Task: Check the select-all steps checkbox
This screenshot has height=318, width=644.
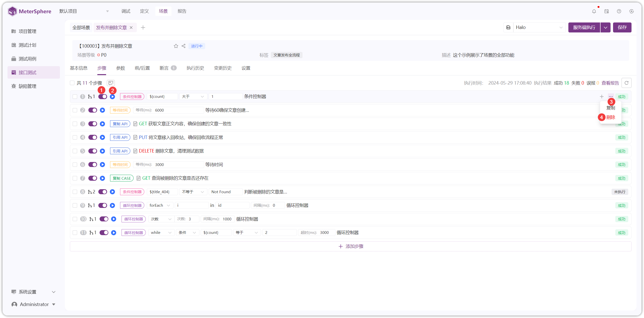Action: pos(72,83)
